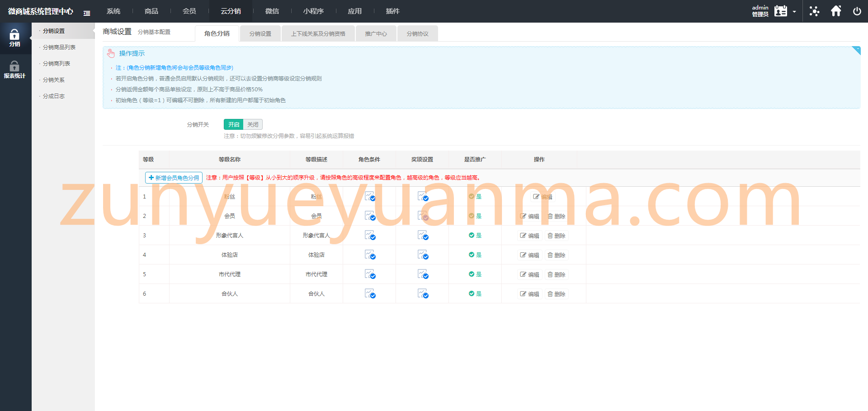This screenshot has height=411, width=868.
Task: Toggle 是否推广 status for the 市代代理 row
Action: [475, 274]
